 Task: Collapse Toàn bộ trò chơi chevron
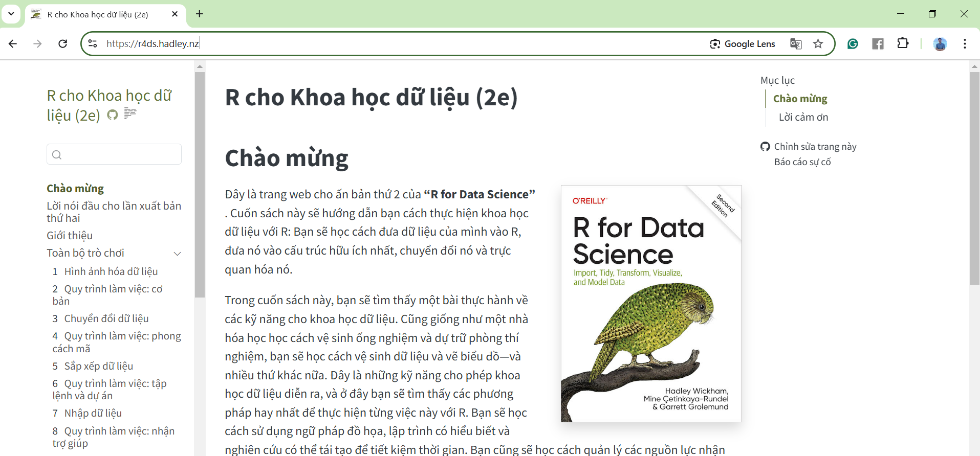(178, 254)
